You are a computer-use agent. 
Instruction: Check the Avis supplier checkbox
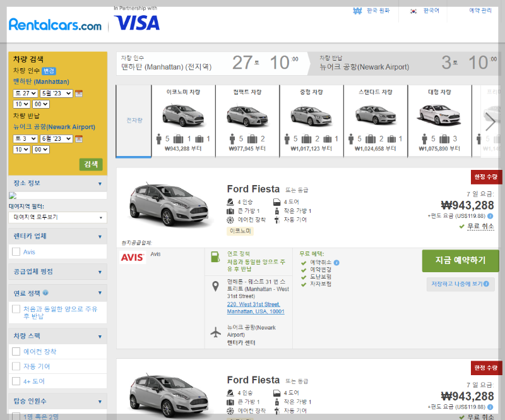click(16, 252)
